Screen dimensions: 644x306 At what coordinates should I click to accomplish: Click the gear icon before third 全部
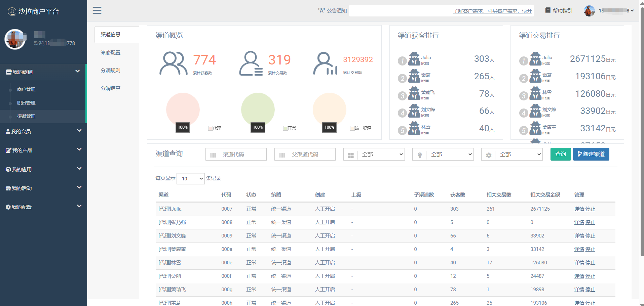(x=488, y=155)
